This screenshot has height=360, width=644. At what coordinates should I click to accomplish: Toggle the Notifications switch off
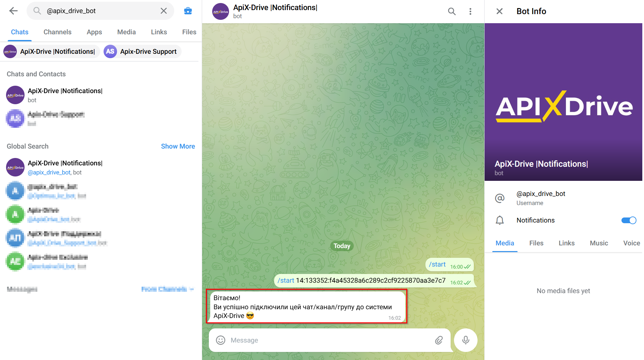click(x=629, y=220)
